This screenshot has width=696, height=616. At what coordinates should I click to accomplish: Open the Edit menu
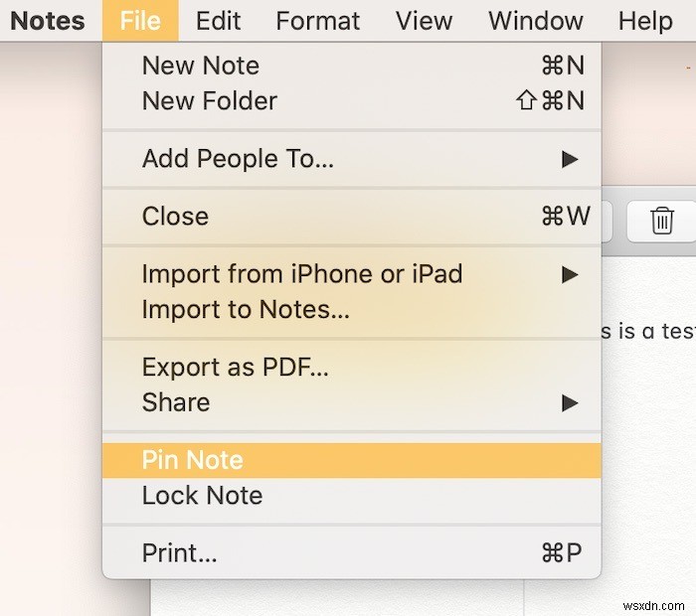click(x=219, y=21)
